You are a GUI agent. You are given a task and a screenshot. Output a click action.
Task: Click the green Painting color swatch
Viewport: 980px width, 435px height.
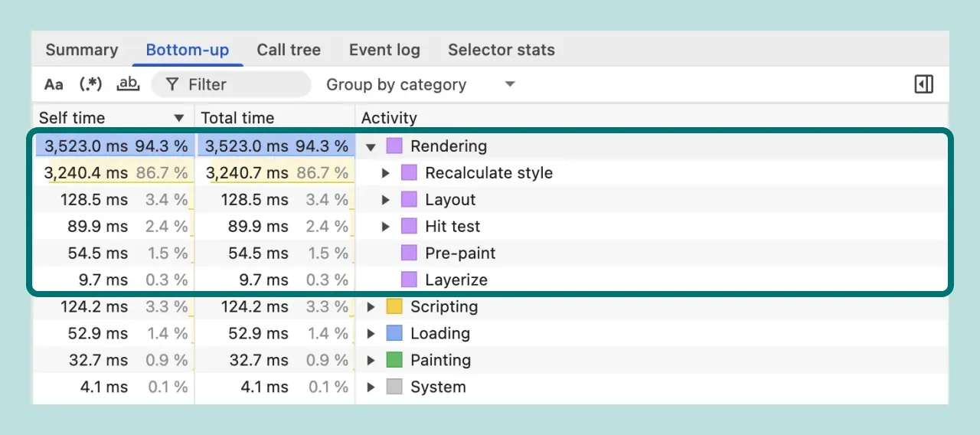click(x=394, y=360)
